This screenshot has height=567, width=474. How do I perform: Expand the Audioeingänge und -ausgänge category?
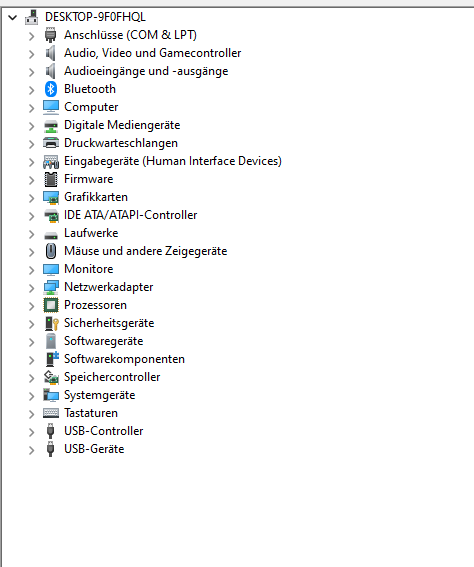pyautogui.click(x=31, y=72)
